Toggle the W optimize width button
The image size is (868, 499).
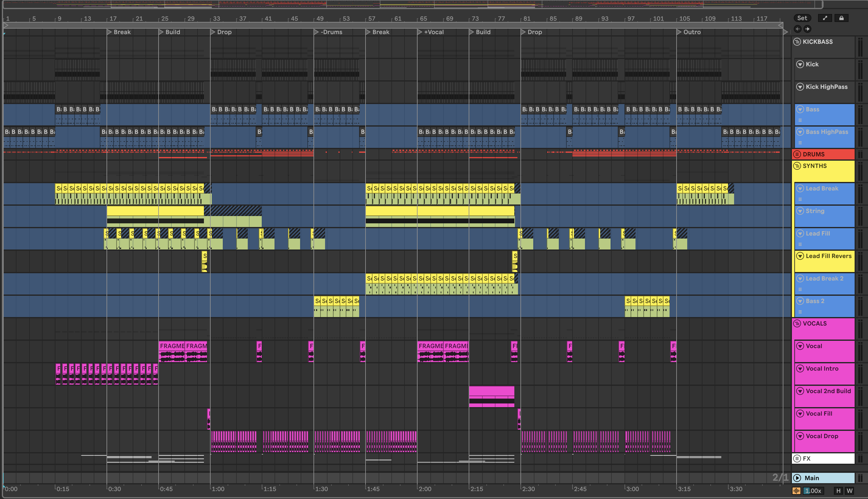point(849,491)
